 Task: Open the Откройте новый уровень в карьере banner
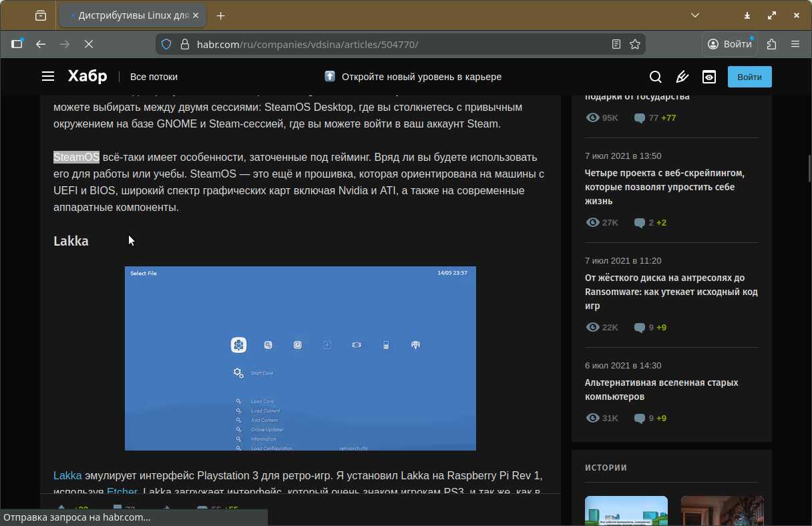[x=413, y=77]
